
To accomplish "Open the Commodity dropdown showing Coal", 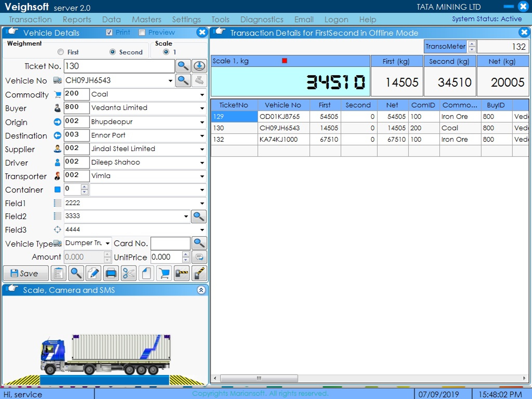I will click(x=202, y=95).
